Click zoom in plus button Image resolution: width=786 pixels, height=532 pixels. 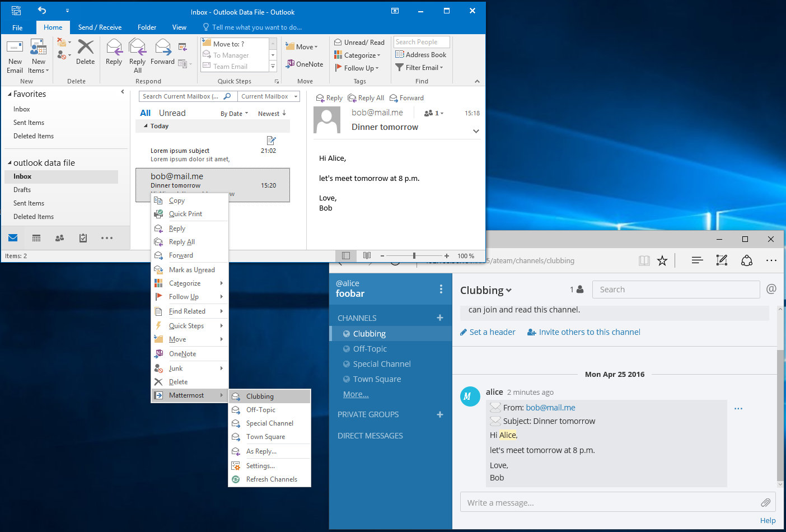[x=446, y=256]
